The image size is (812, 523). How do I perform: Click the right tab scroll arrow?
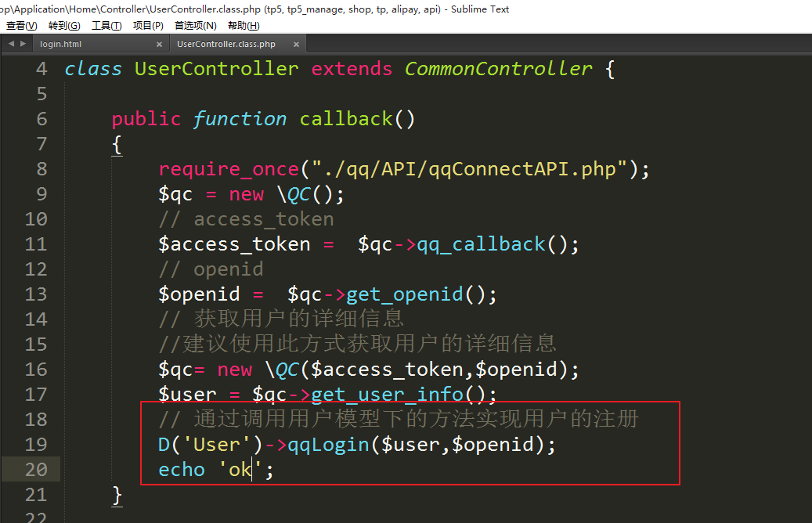(22, 45)
